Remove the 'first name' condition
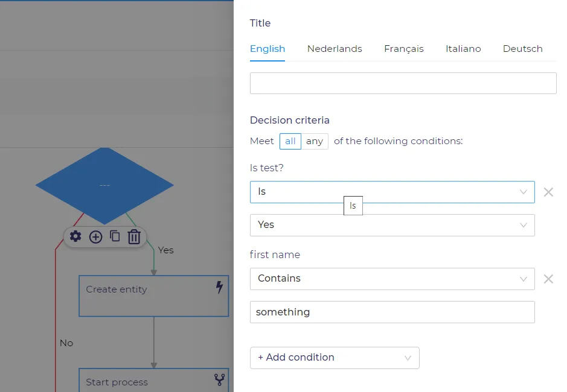Viewport: 567px width, 392px height. tap(548, 279)
